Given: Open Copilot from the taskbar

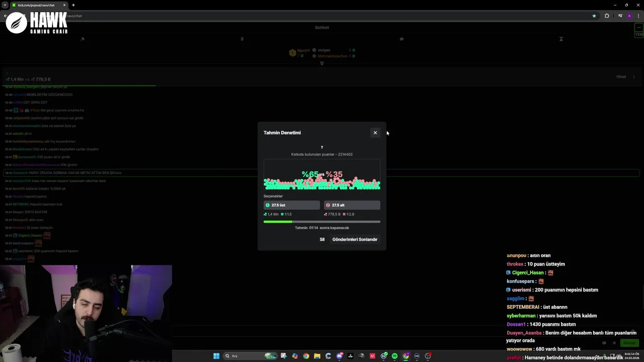Looking at the screenshot, I should pyautogui.click(x=295, y=356).
